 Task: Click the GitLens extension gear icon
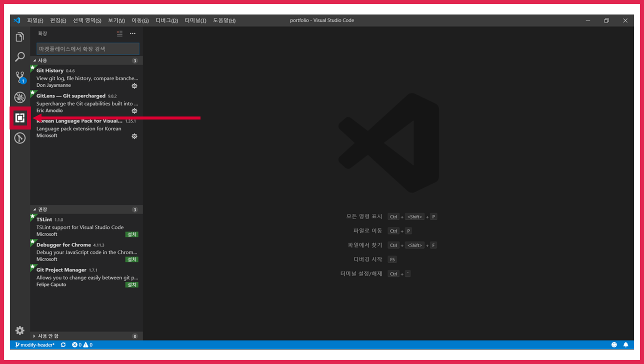[x=134, y=110]
